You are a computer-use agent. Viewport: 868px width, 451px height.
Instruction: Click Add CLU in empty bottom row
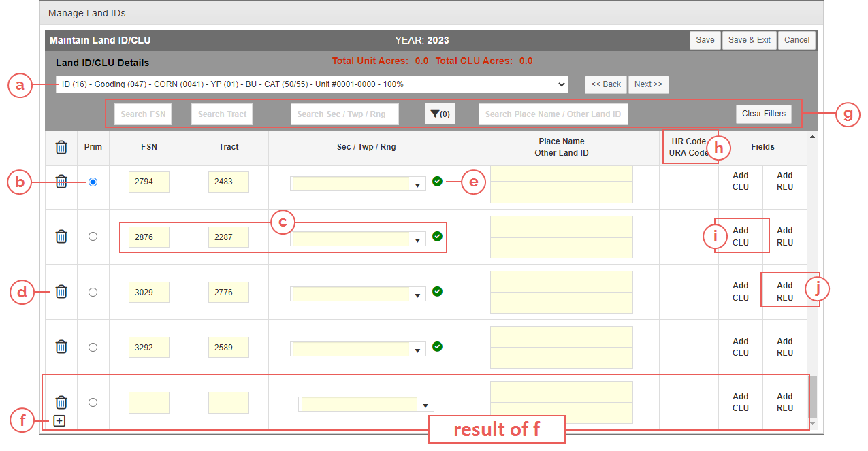tap(741, 402)
